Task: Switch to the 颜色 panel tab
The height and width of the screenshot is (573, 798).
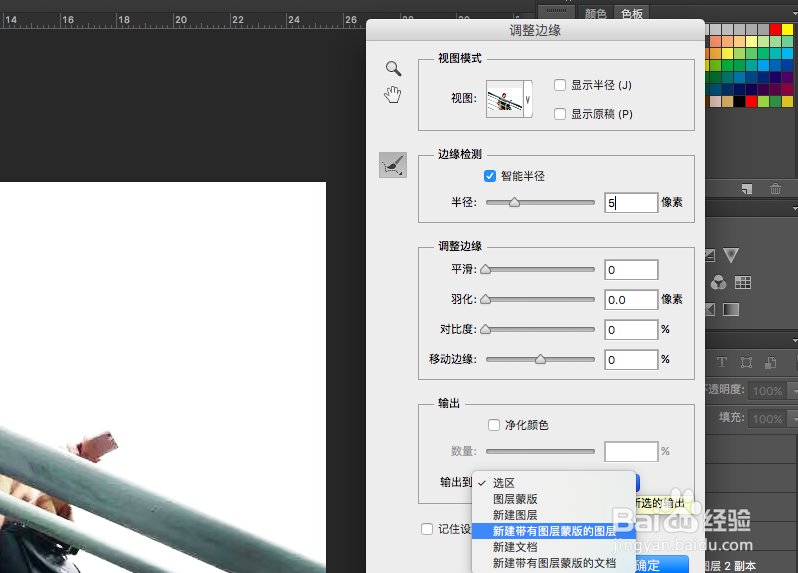Action: click(595, 14)
